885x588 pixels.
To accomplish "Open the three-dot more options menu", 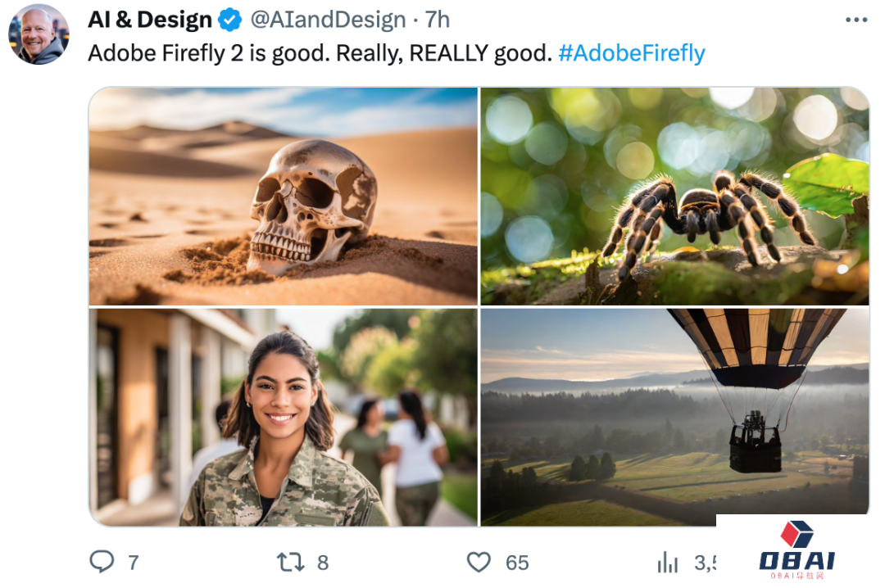I will (x=856, y=20).
